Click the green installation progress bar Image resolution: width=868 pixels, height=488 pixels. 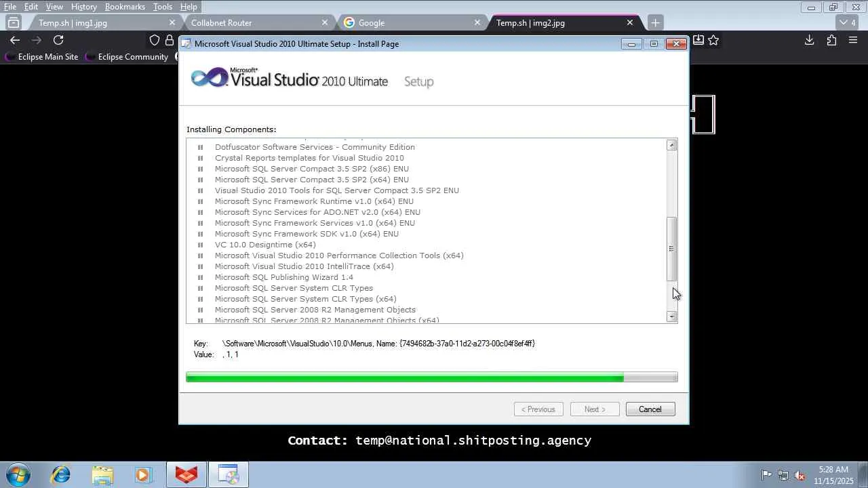tap(432, 378)
